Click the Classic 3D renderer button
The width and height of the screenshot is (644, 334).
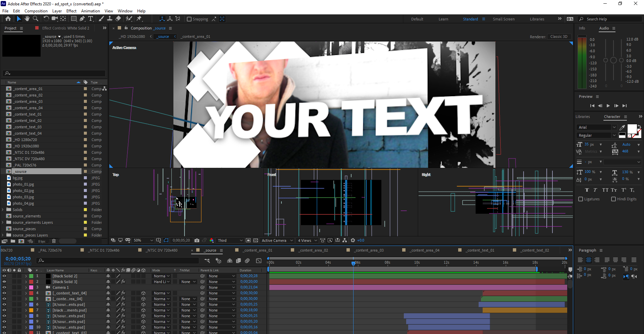point(559,37)
